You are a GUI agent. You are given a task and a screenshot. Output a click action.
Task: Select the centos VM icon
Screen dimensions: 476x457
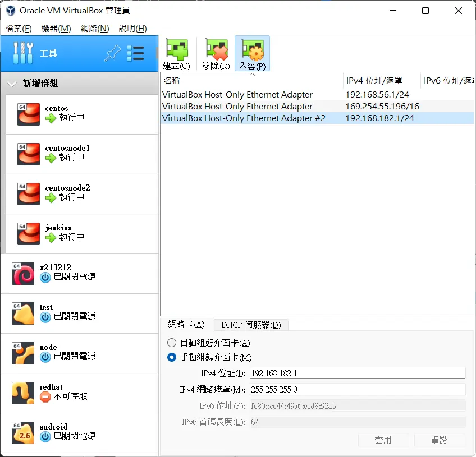click(x=29, y=114)
